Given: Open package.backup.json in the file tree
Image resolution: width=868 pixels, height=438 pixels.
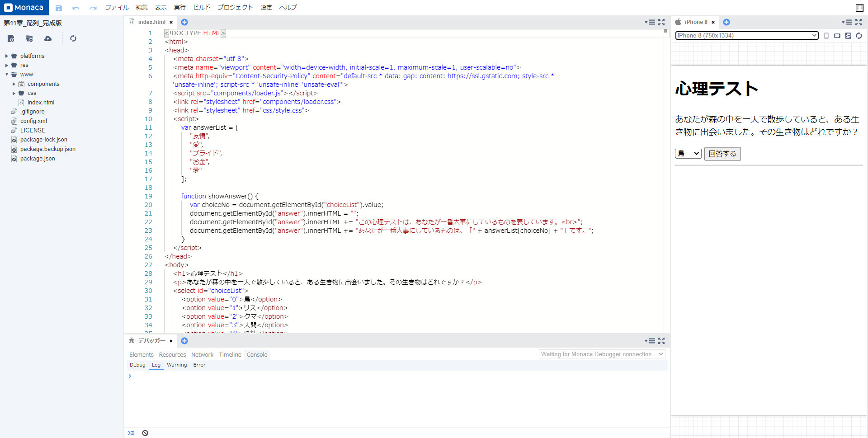Looking at the screenshot, I should click(47, 149).
